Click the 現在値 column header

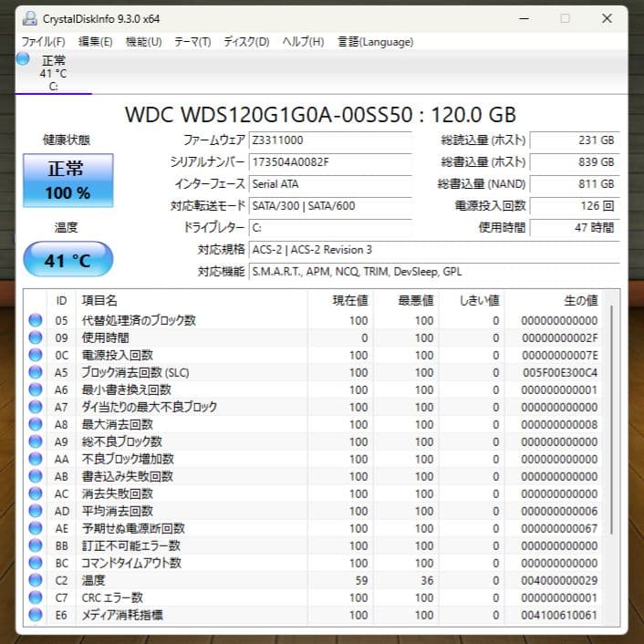pos(340,301)
